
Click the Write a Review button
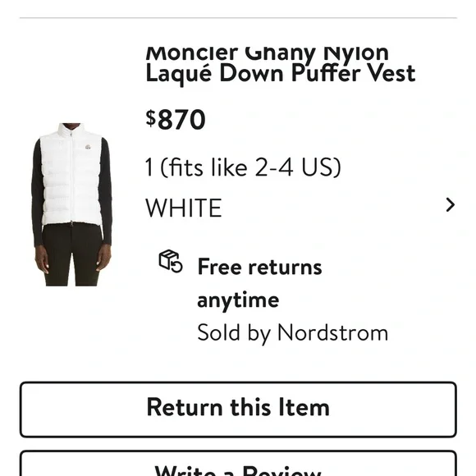[238, 464]
